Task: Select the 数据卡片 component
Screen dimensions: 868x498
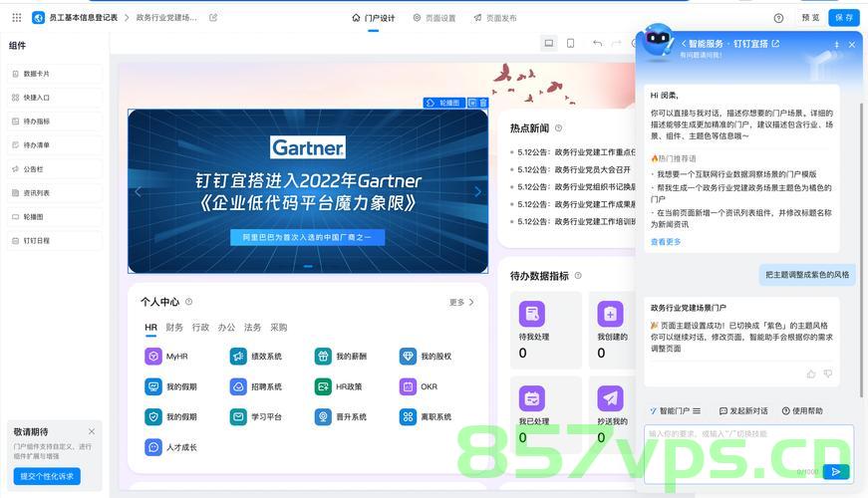Action: 54,74
